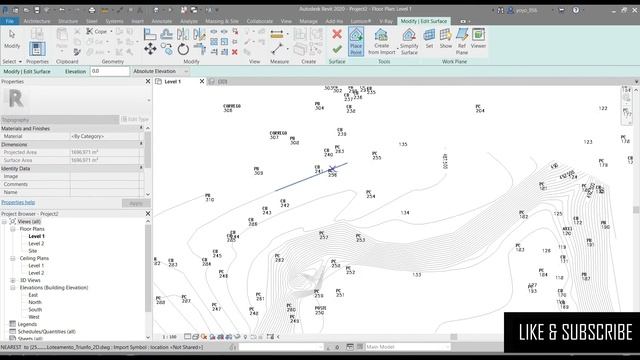The image size is (640, 360).
Task: Select the Offset tool in Modify panel
Action: [167, 34]
